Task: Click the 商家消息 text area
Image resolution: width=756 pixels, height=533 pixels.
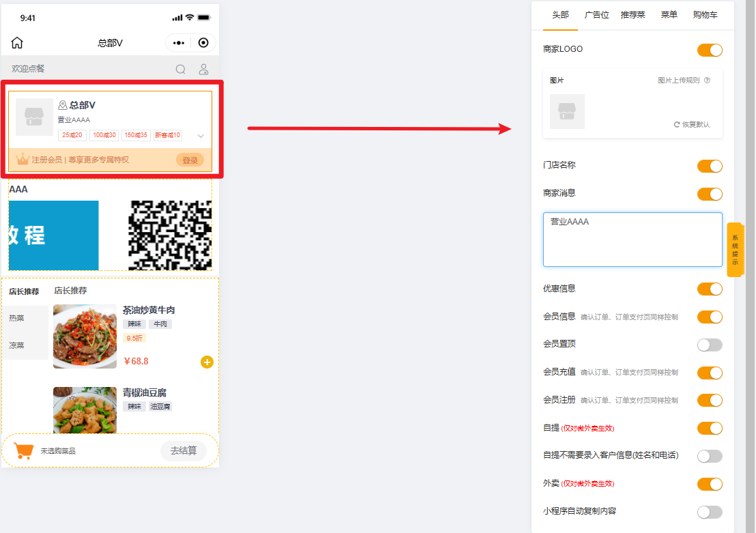Action: pos(633,240)
